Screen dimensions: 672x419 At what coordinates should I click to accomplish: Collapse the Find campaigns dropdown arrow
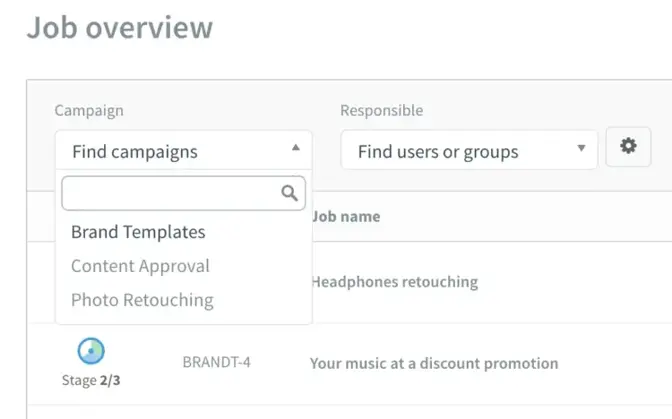(x=295, y=148)
